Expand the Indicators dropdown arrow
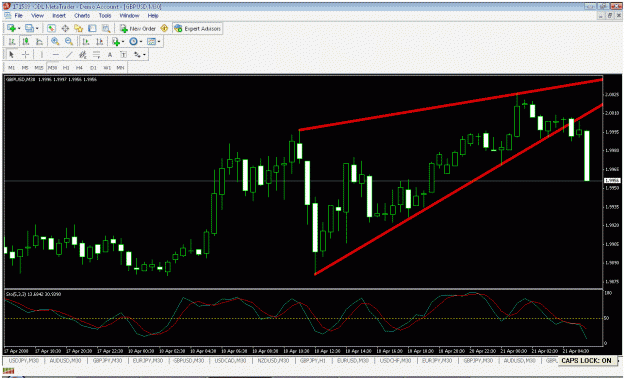 tap(123, 42)
